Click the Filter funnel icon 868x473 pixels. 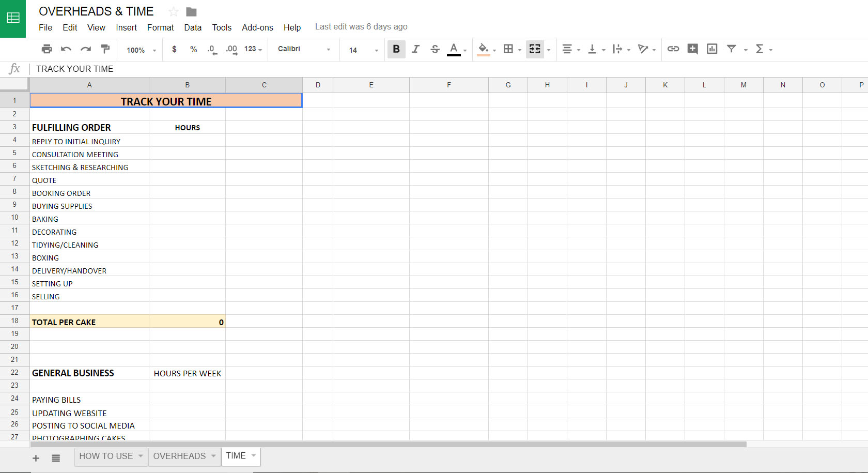pyautogui.click(x=732, y=49)
